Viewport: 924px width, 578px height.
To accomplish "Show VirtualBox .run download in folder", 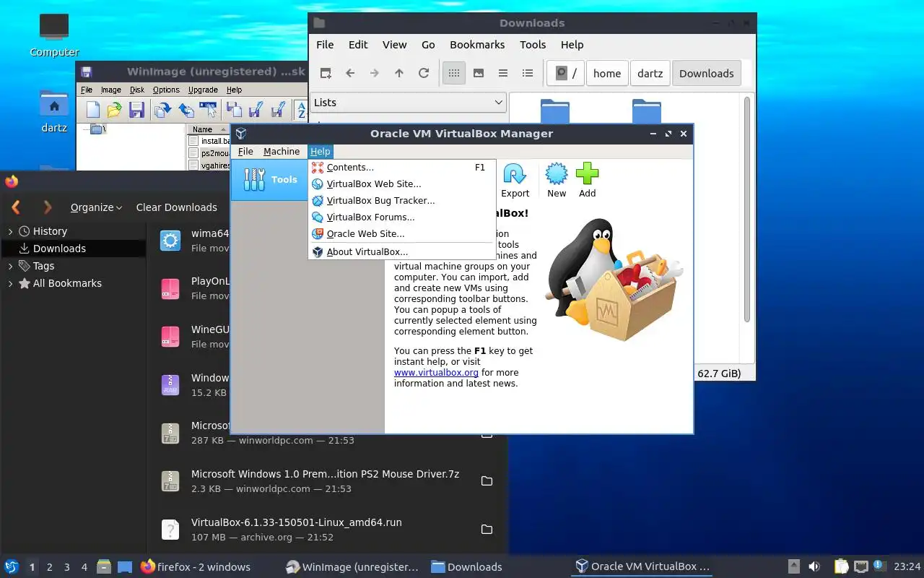I will click(487, 530).
